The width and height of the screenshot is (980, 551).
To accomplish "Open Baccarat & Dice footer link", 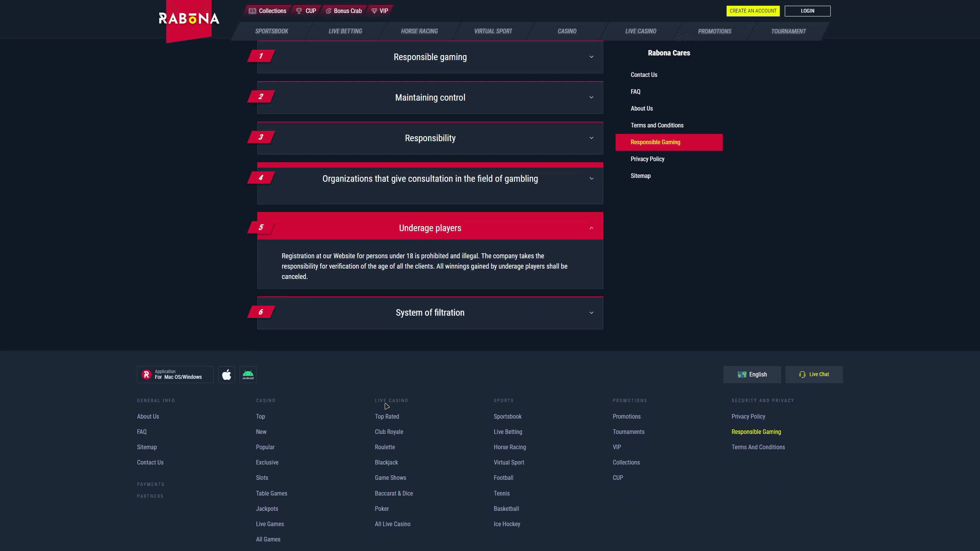I will pyautogui.click(x=394, y=493).
